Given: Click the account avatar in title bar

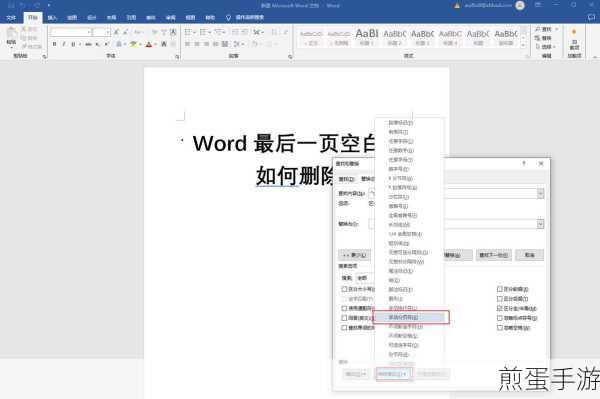Looking at the screenshot, I should 520,5.
